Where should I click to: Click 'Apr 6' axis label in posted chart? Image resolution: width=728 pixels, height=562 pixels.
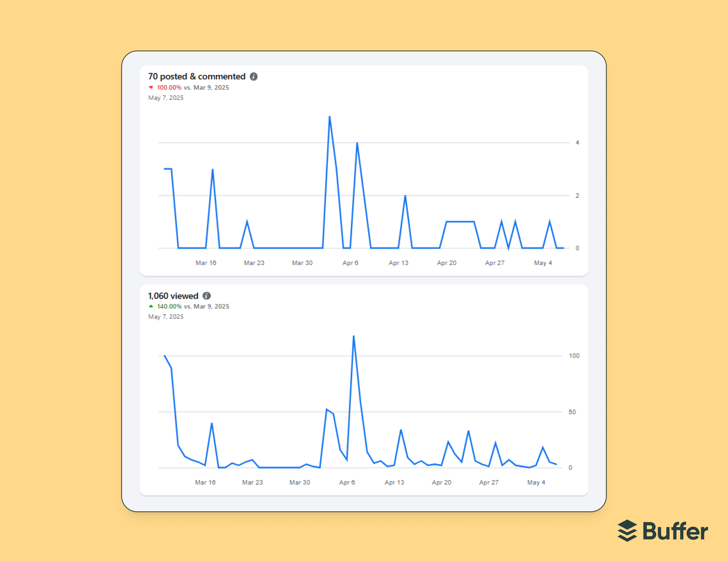(350, 263)
